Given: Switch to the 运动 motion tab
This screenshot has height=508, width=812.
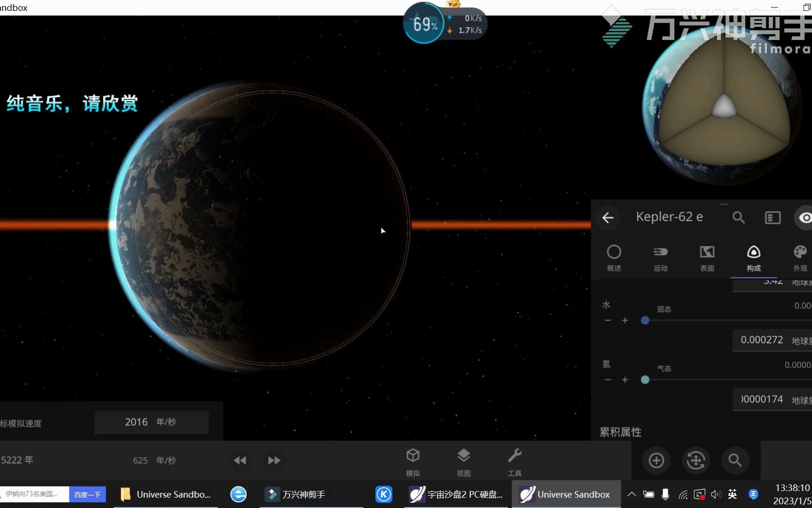Looking at the screenshot, I should click(660, 258).
